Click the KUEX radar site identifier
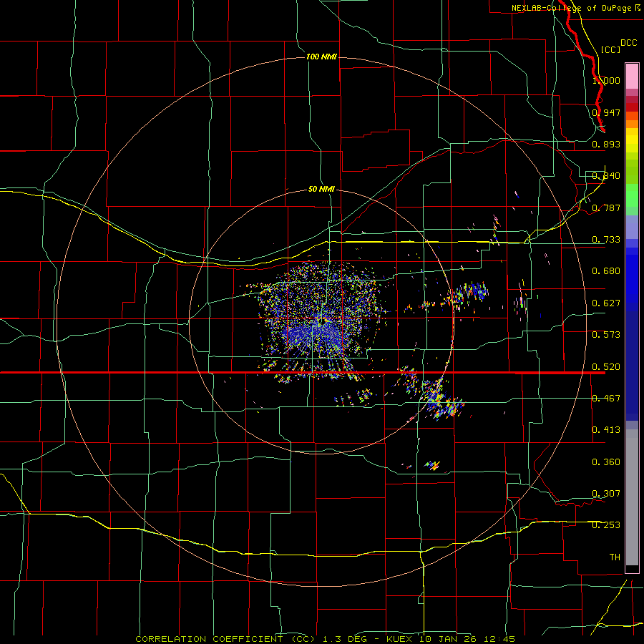The height and width of the screenshot is (644, 644). pyautogui.click(x=399, y=639)
